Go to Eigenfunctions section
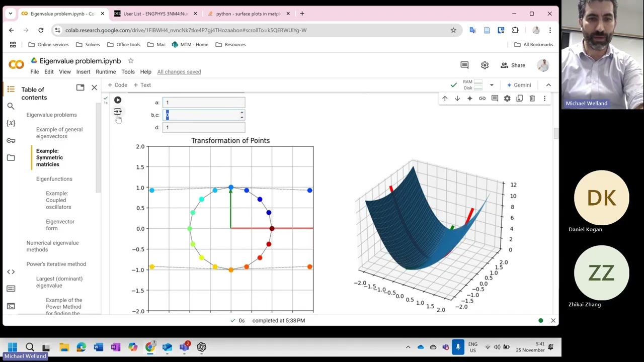The width and height of the screenshot is (644, 362). click(54, 179)
